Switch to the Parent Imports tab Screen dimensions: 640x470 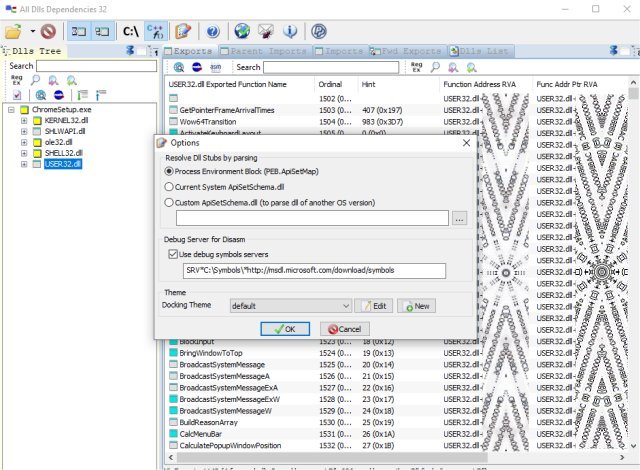point(263,51)
